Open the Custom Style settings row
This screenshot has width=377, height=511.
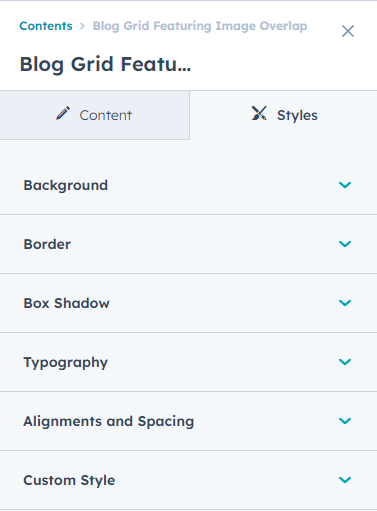pos(188,480)
